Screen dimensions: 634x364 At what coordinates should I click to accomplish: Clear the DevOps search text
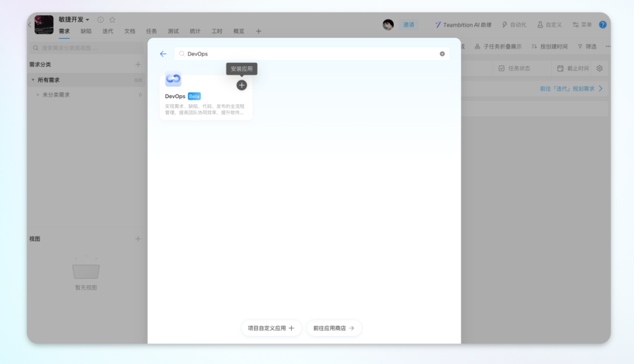click(x=442, y=54)
